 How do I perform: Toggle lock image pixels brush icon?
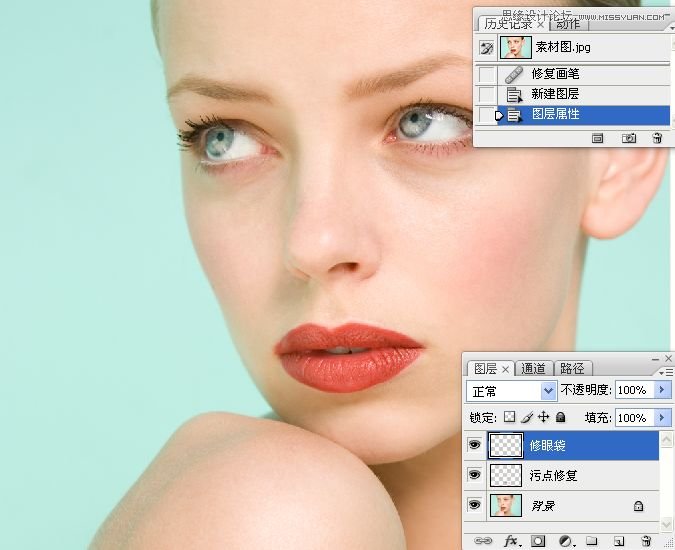(x=527, y=417)
